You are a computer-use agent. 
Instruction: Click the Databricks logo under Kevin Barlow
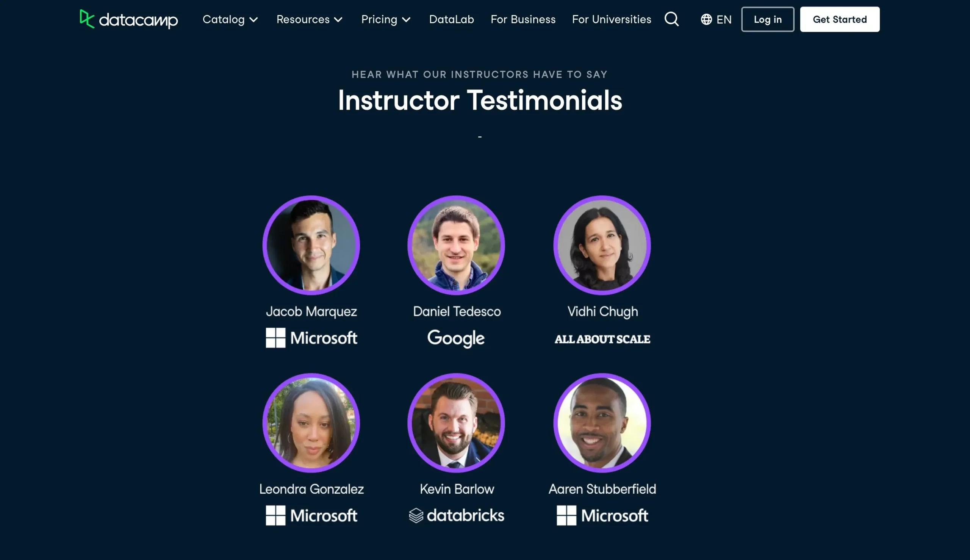457,515
